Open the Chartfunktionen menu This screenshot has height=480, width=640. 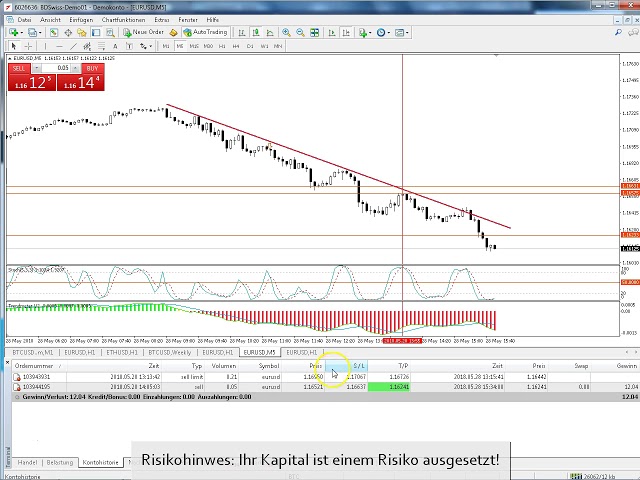pos(123,20)
